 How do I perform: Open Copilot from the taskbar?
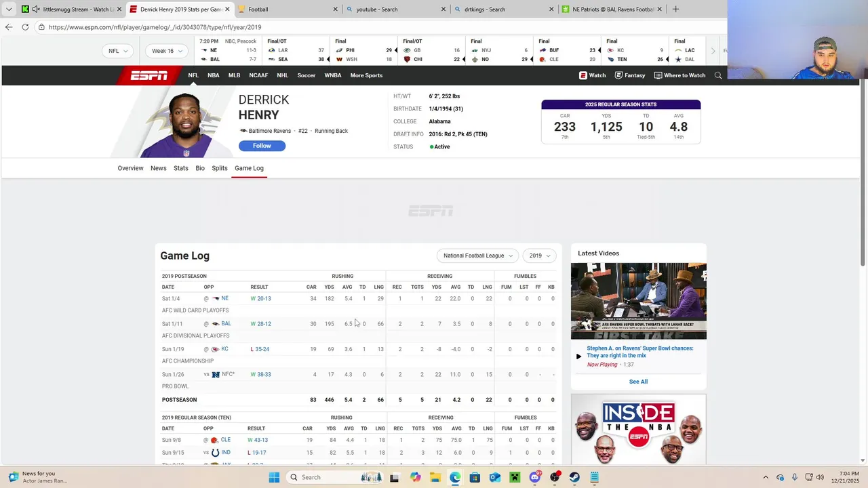tap(415, 477)
